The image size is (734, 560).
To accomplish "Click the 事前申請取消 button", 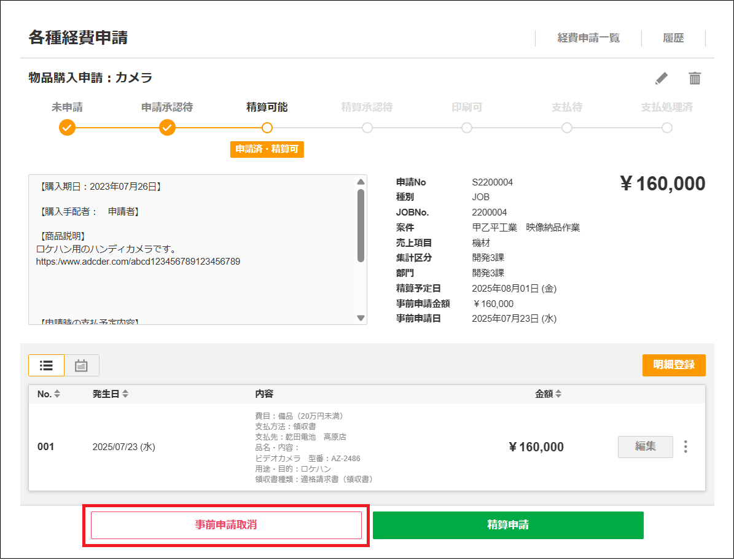I will tap(226, 525).
